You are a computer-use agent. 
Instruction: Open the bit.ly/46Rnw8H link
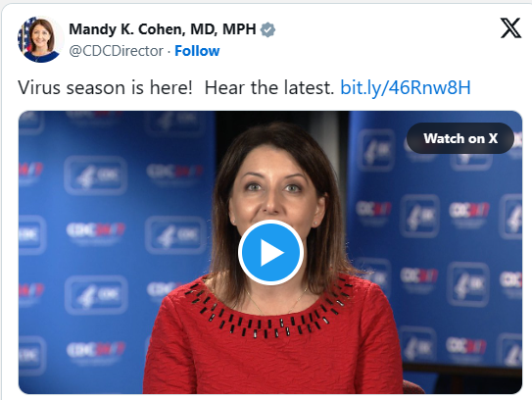406,87
